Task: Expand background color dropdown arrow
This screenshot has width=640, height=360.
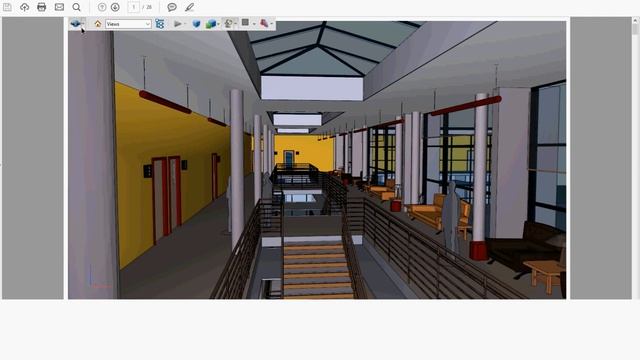Action: pos(254,24)
